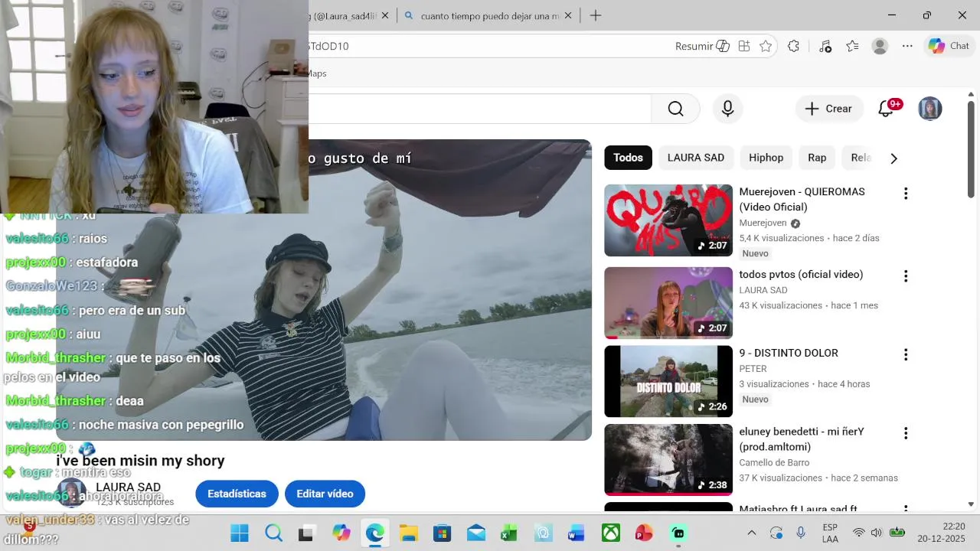Open browser extensions puzzle icon
980x551 pixels.
tap(793, 46)
